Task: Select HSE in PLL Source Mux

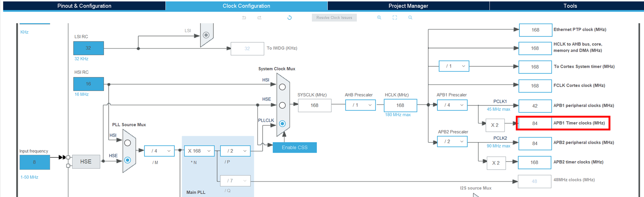Action: (128, 160)
